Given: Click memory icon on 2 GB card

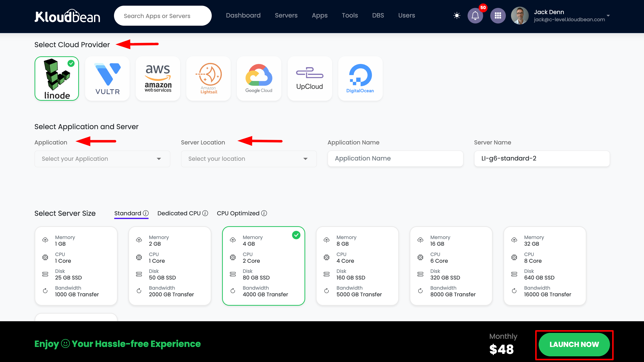Looking at the screenshot, I should point(139,240).
